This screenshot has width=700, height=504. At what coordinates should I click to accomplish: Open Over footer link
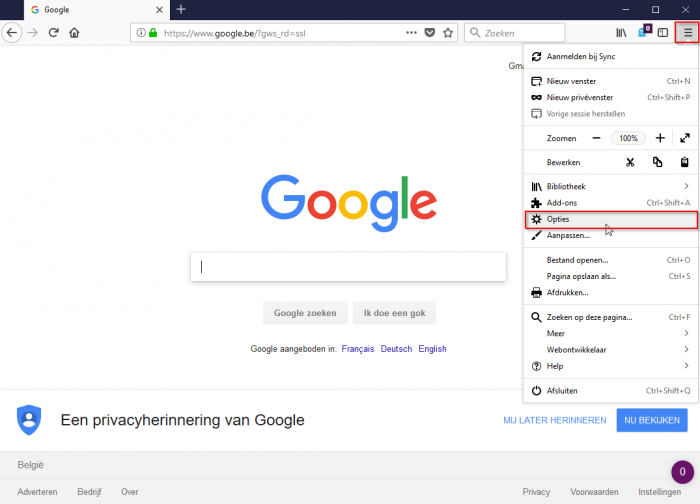(129, 492)
